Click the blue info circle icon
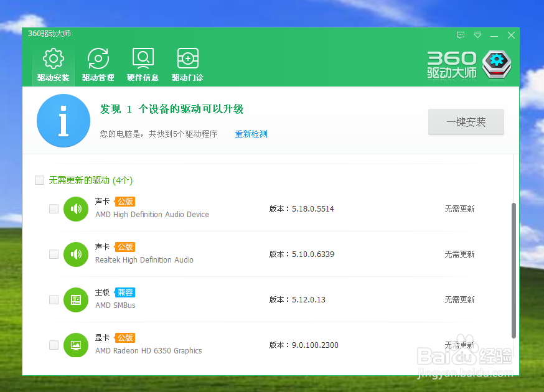This screenshot has width=544, height=392. (x=63, y=121)
